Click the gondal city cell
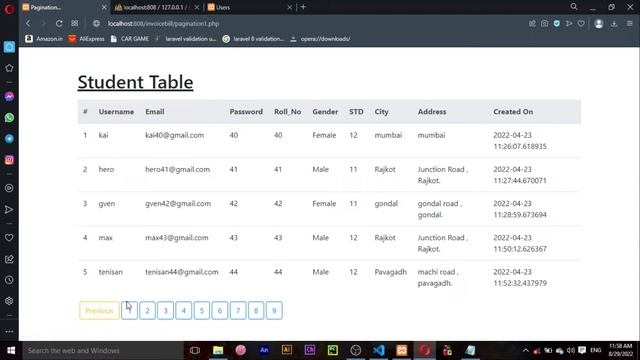The image size is (640, 360). 386,204
